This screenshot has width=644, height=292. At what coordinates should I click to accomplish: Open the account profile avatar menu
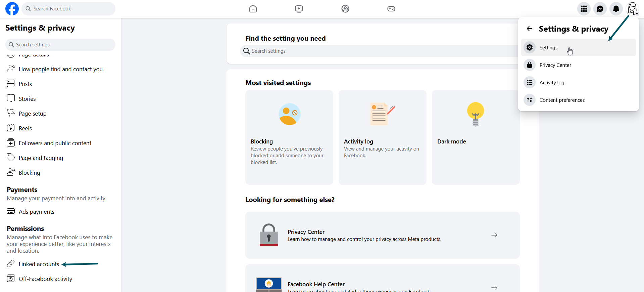(x=632, y=9)
